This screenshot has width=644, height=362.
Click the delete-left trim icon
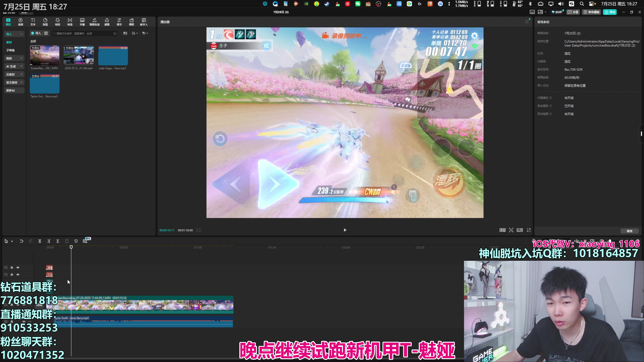click(x=49, y=241)
